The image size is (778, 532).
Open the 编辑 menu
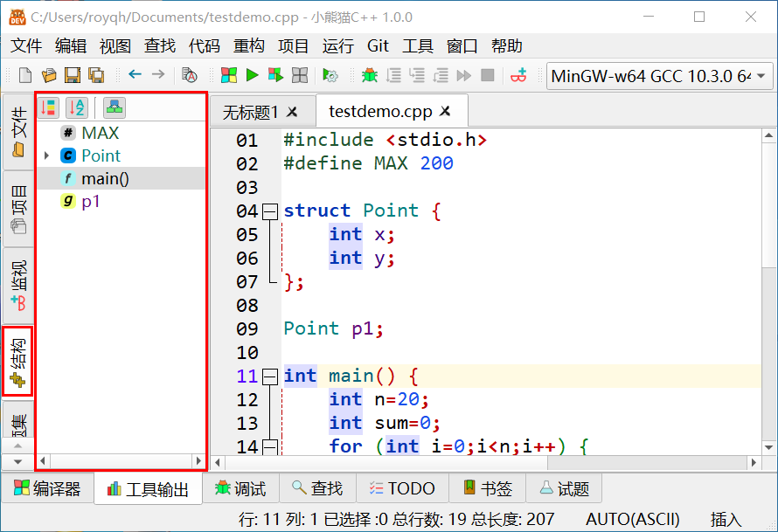pos(71,46)
